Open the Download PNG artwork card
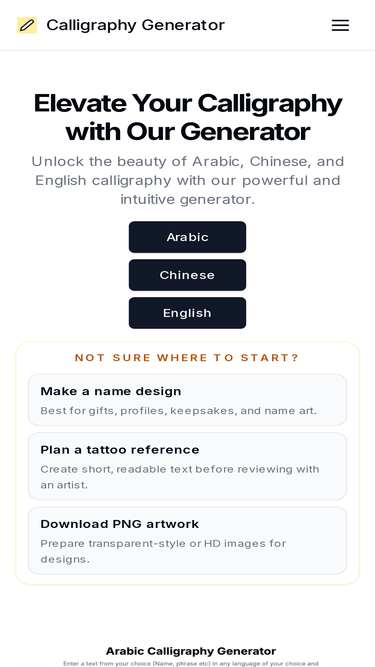 [188, 540]
